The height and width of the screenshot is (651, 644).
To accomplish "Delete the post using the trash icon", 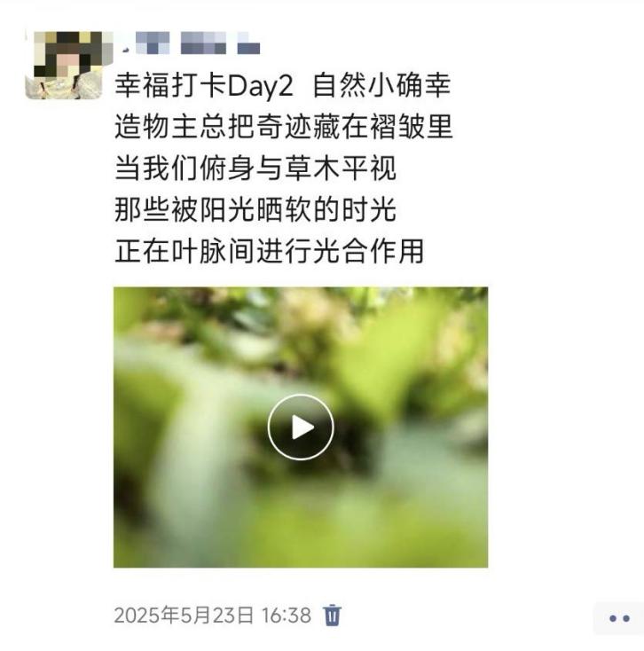I will point(332,616).
